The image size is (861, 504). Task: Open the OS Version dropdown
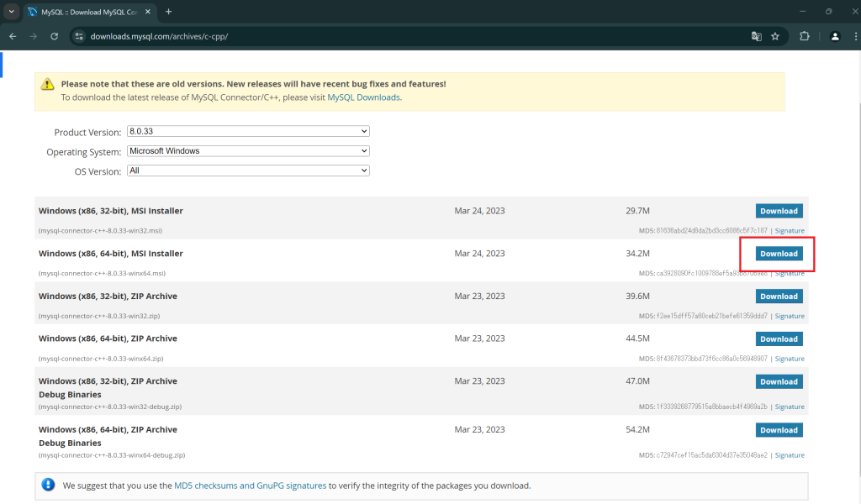248,171
